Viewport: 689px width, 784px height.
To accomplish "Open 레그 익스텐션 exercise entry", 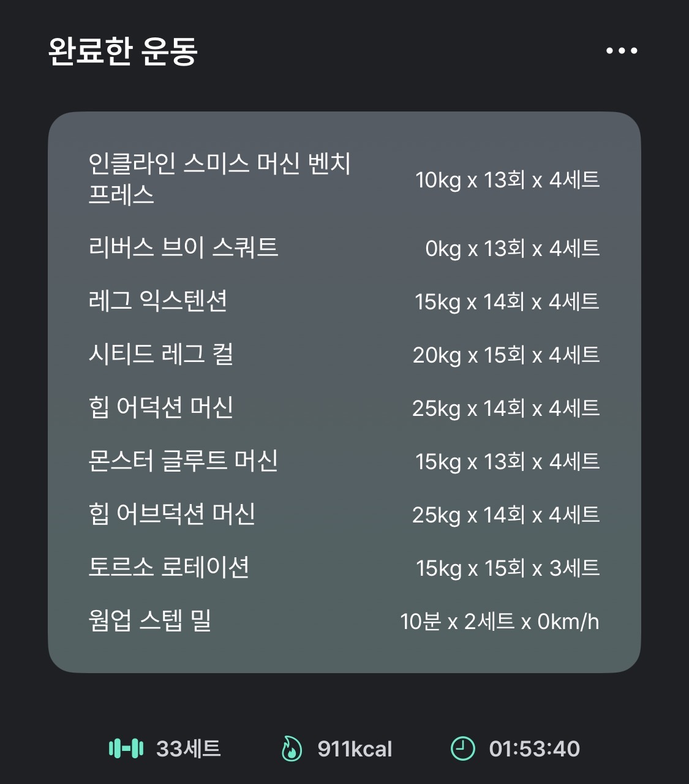I will click(344, 301).
